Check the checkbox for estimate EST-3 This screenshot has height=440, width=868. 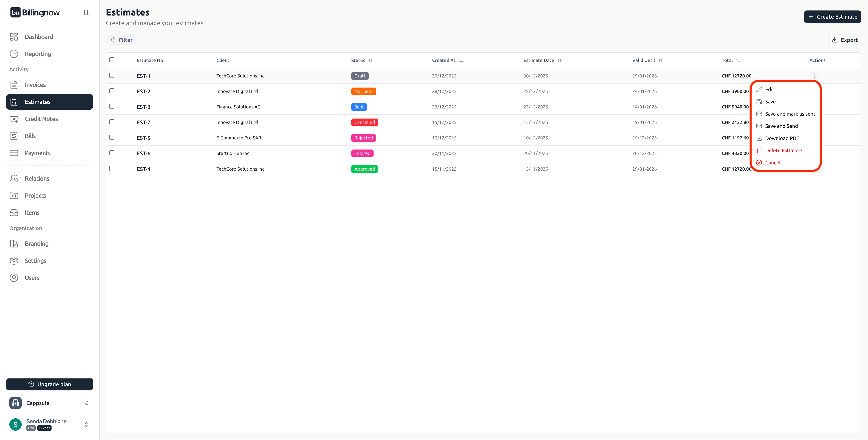(112, 107)
